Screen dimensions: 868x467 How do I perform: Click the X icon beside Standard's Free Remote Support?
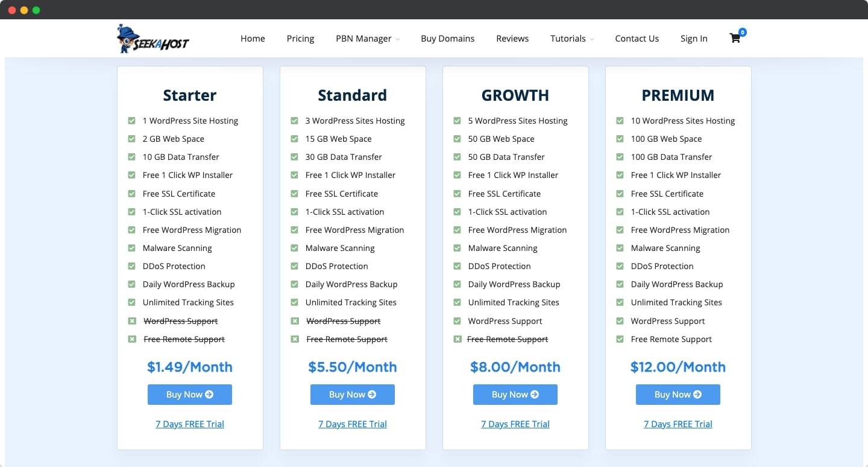pos(294,339)
